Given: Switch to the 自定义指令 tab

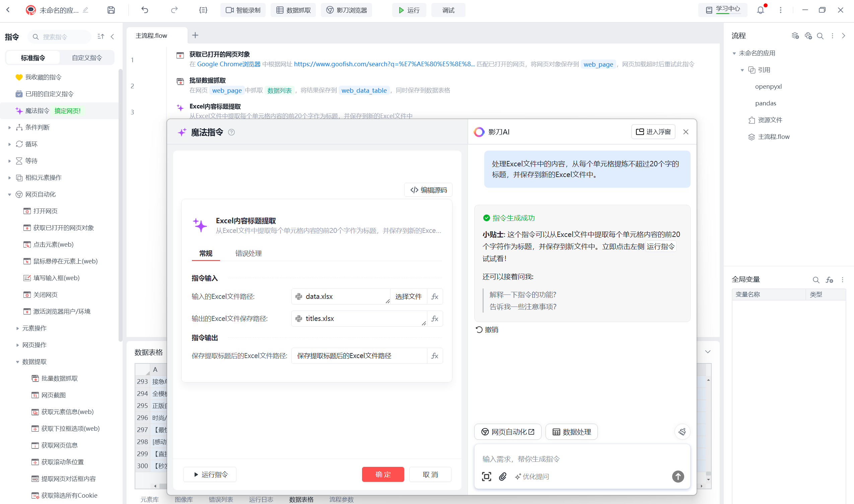Looking at the screenshot, I should pyautogui.click(x=86, y=58).
